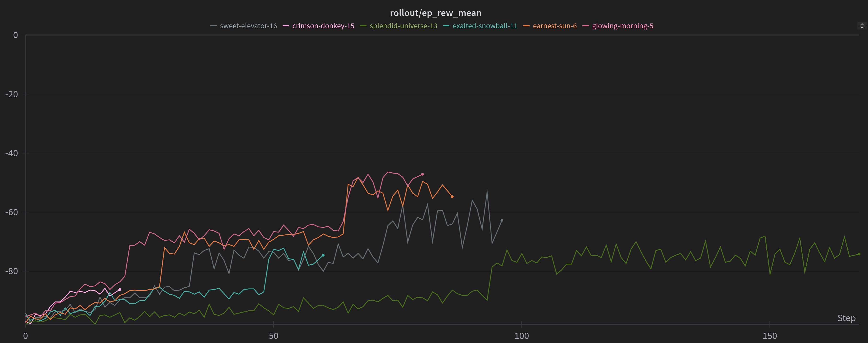Toggle sweet-elevator-16 legend entry
The image size is (868, 343).
248,26
